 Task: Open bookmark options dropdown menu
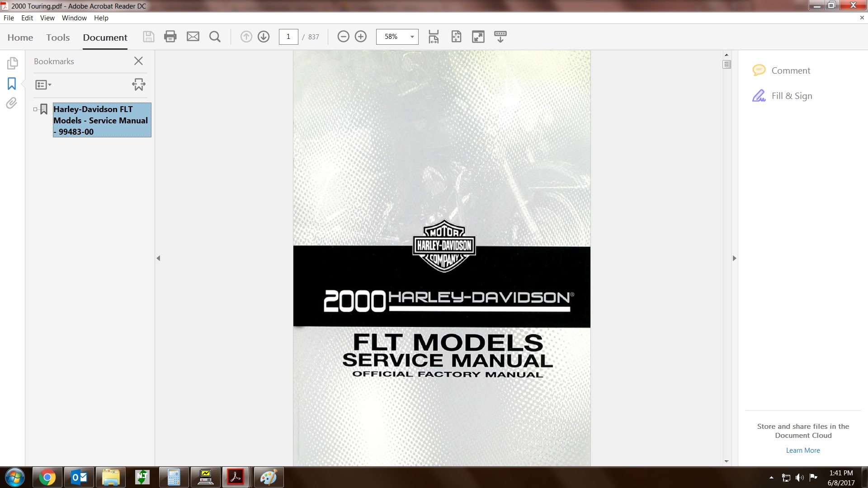[x=43, y=84]
